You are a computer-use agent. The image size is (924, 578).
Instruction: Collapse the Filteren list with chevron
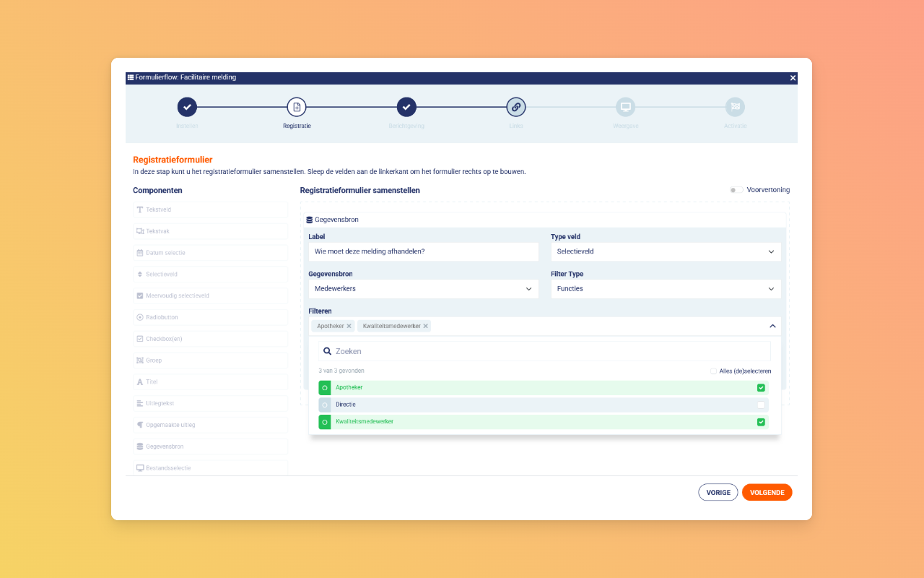(772, 326)
